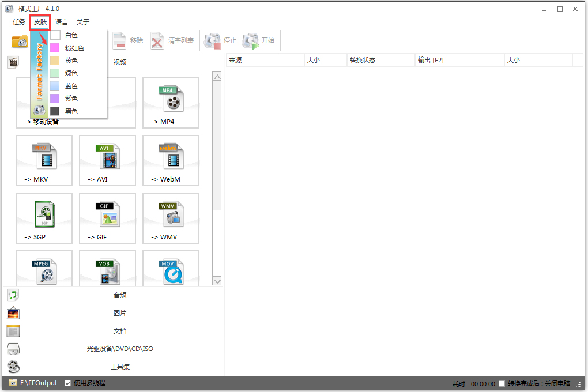588x392 pixels.
Task: Choose the WebM output format
Action: (171, 160)
